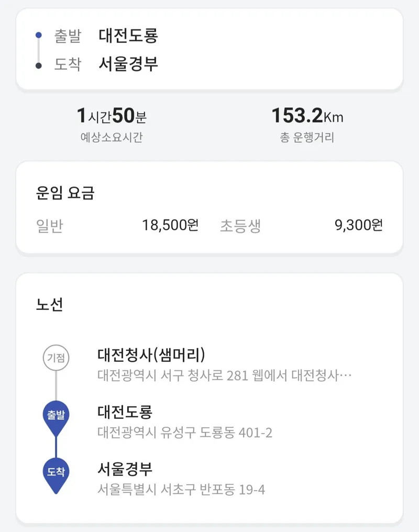Click the 초등생 fare 9,300원
The width and height of the screenshot is (419, 532).
[x=359, y=225]
